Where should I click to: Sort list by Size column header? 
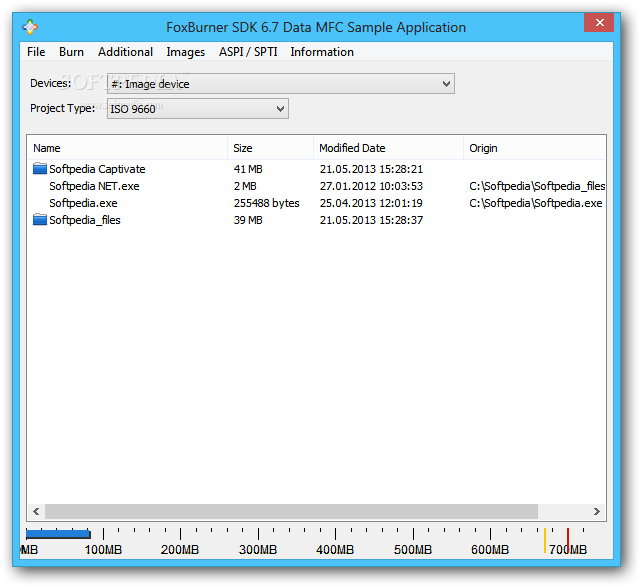[271, 148]
